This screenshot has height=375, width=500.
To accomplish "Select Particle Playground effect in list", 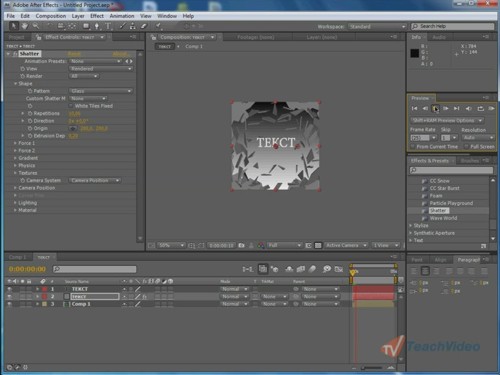I will click(x=451, y=203).
